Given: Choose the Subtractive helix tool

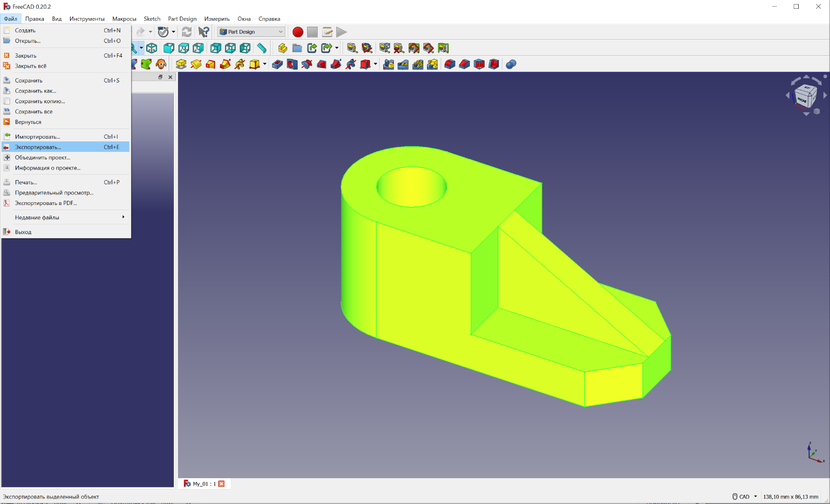Looking at the screenshot, I should (x=351, y=64).
